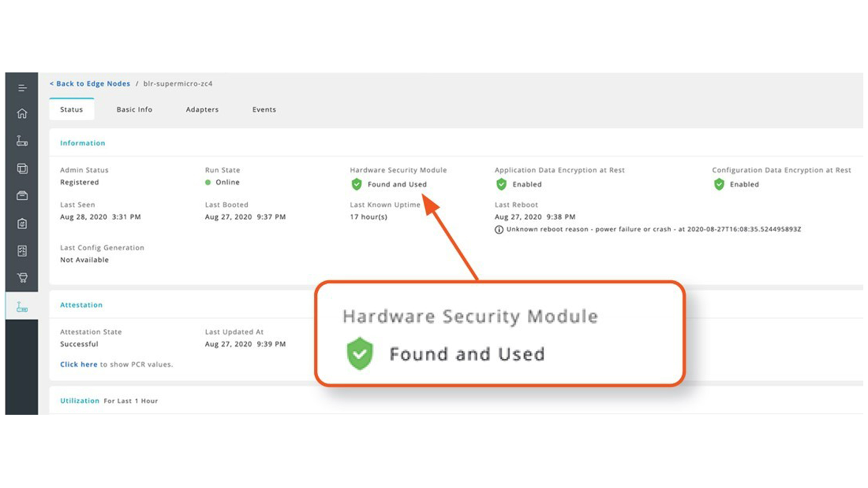The height and width of the screenshot is (488, 868).
Task: Collapse the Attestation section header
Action: (x=81, y=305)
